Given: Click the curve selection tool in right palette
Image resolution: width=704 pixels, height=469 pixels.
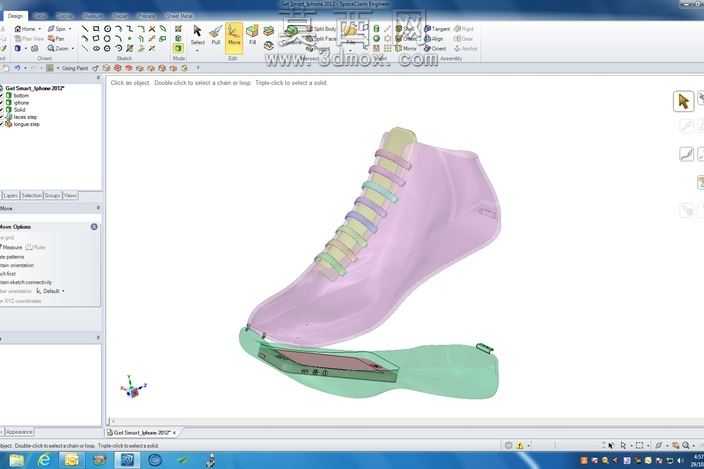Looking at the screenshot, I should point(686,154).
